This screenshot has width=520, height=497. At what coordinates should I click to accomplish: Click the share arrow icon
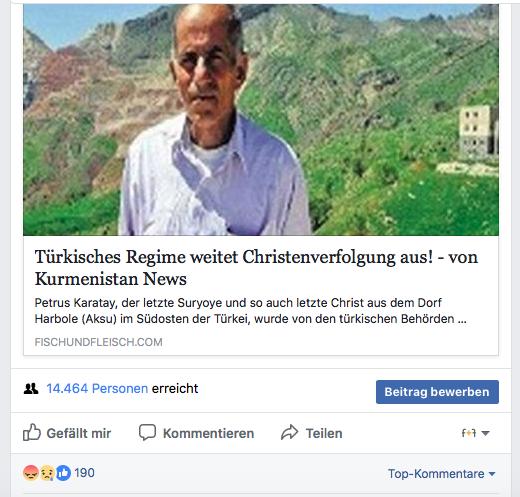click(289, 432)
